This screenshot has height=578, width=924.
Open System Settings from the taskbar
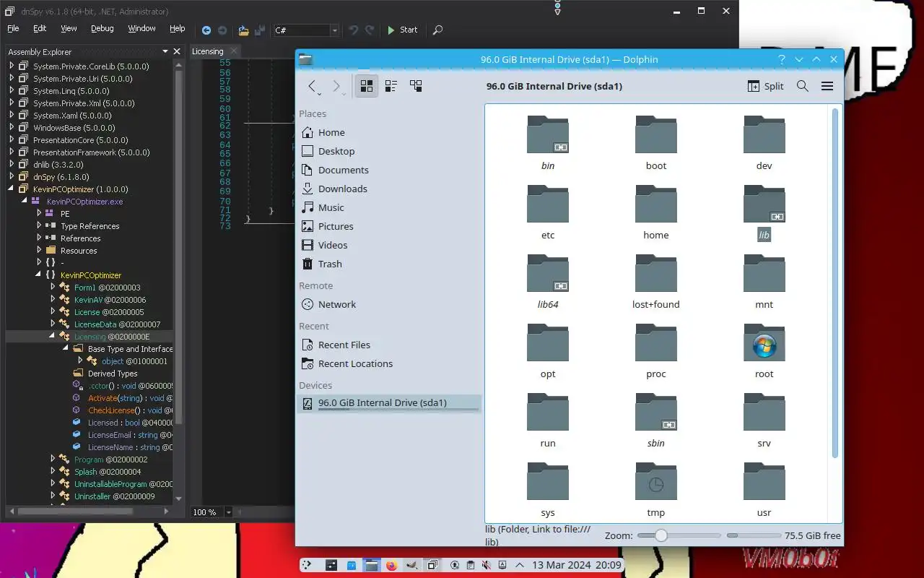coord(331,565)
